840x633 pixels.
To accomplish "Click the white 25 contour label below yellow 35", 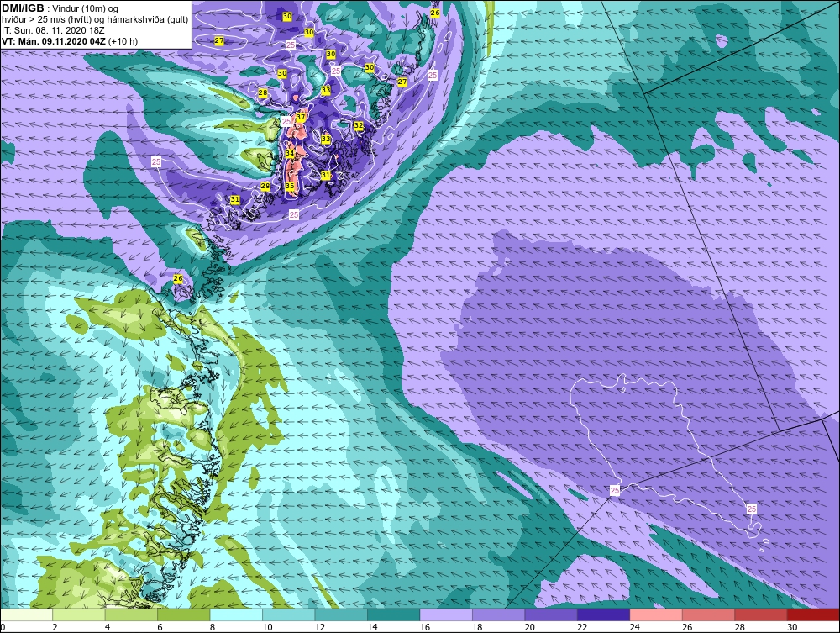I will 294,214.
